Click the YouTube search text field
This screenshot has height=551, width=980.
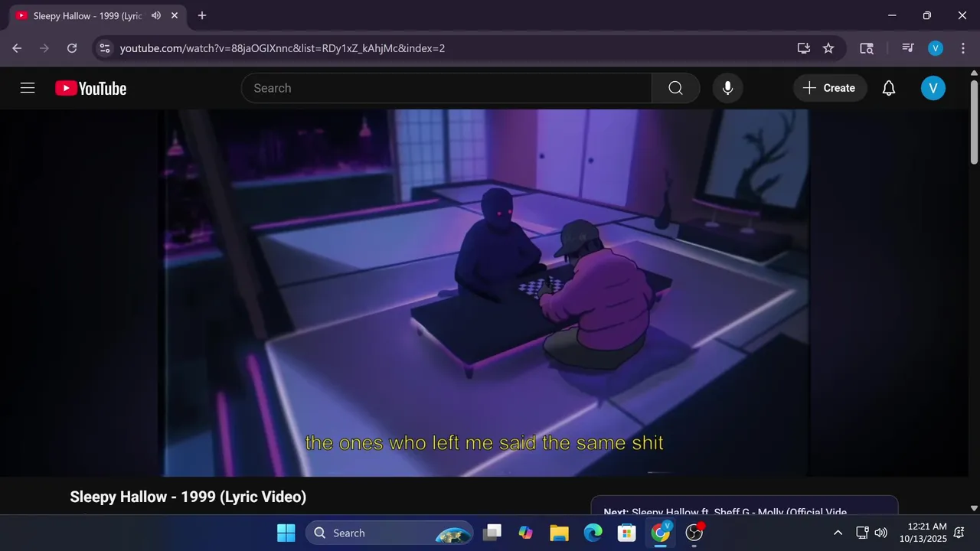point(446,88)
